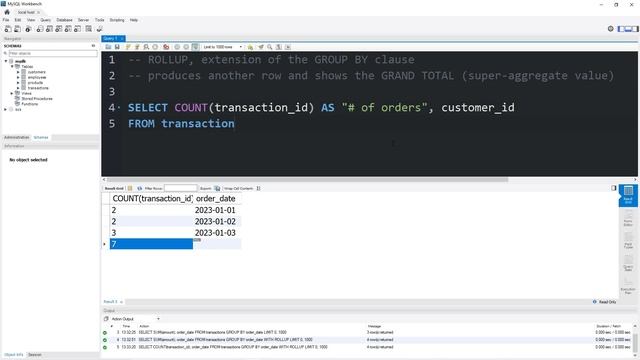Create new table toolbar icon

[49, 29]
